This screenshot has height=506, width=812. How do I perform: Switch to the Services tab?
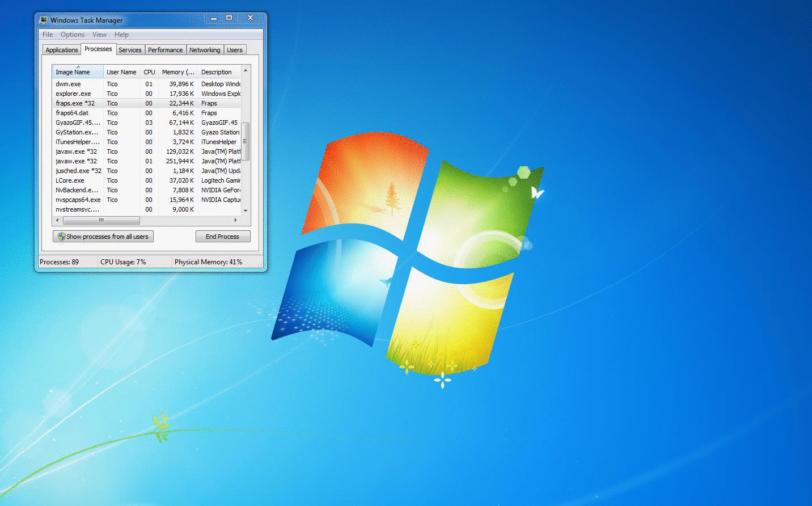pyautogui.click(x=130, y=50)
